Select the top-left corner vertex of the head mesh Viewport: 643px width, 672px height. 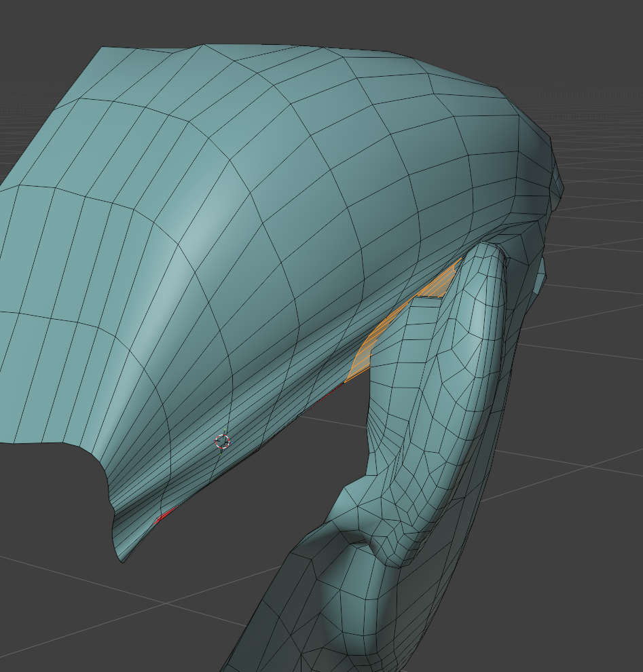tap(102, 48)
